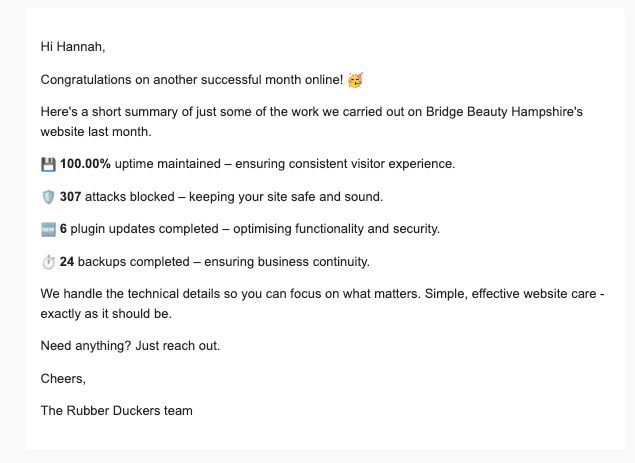This screenshot has width=635, height=463.
Task: Click the party face emoji
Action: click(355, 79)
